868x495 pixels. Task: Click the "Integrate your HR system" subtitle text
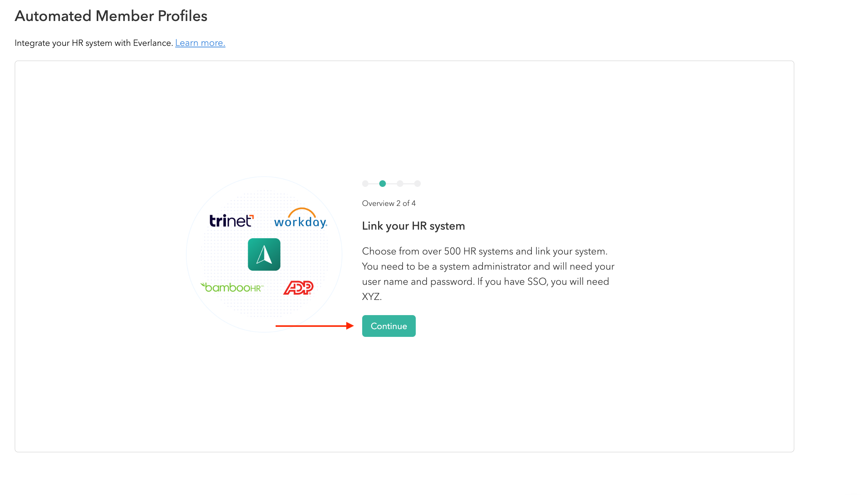(94, 43)
